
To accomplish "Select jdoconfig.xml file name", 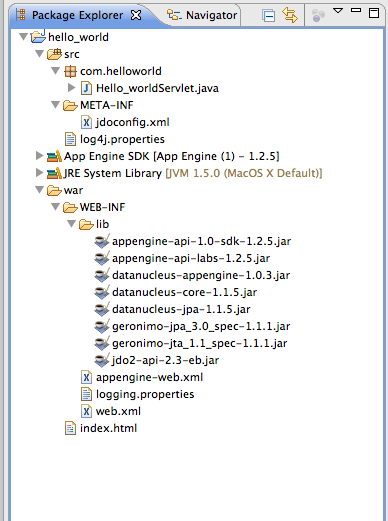I will tap(133, 122).
